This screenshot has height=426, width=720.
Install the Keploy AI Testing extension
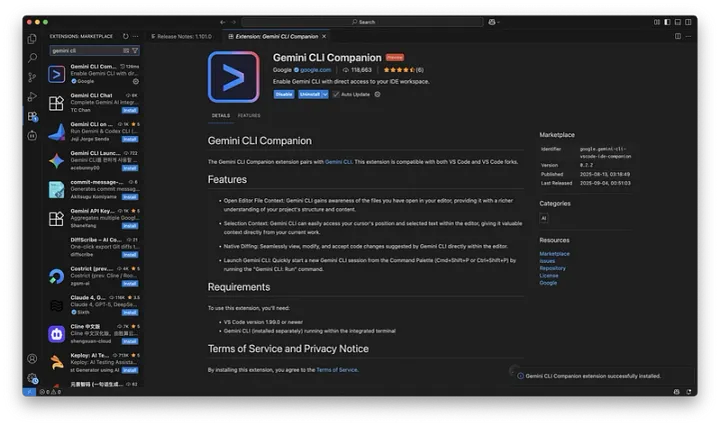pyautogui.click(x=129, y=370)
